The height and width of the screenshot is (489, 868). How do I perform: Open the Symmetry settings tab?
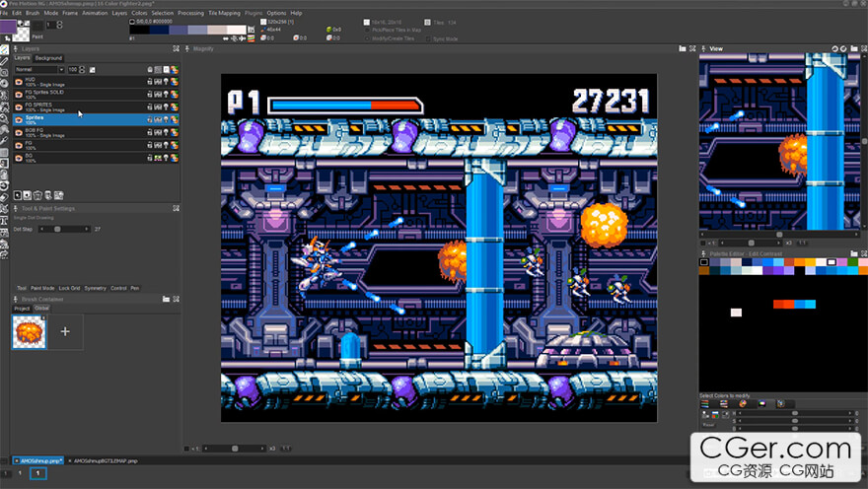[x=96, y=288]
